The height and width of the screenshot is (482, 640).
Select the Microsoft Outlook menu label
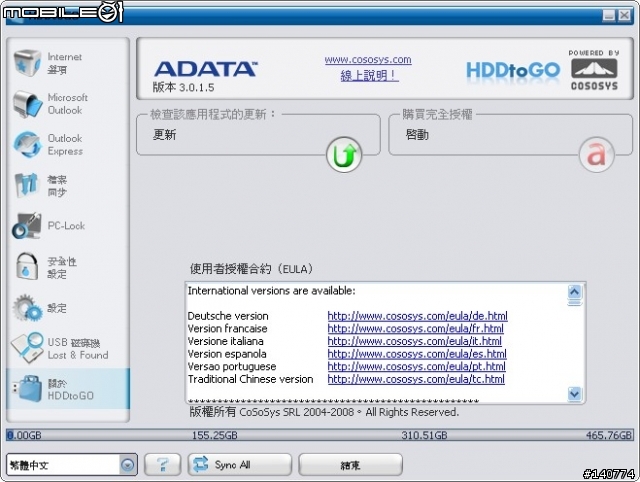pos(68,104)
